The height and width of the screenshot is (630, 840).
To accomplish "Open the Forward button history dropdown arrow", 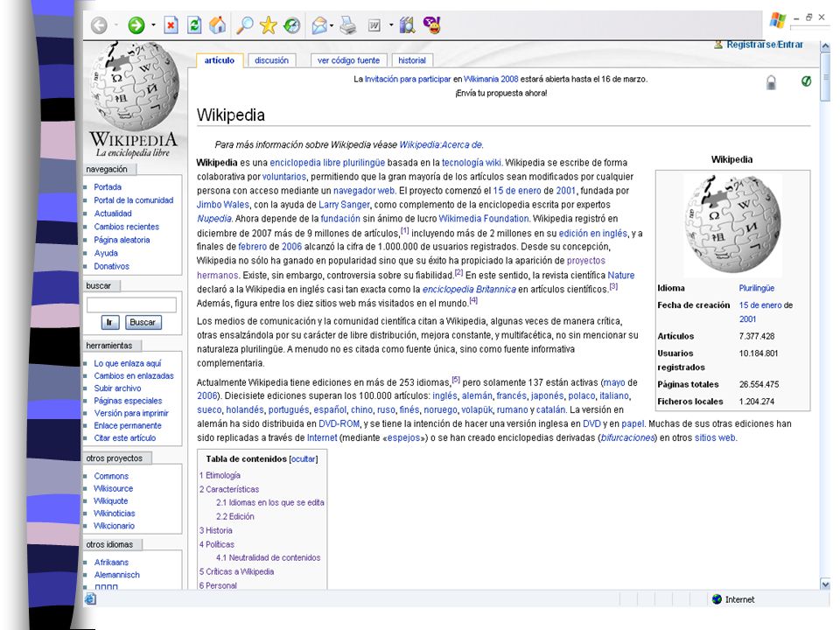I will pyautogui.click(x=153, y=25).
